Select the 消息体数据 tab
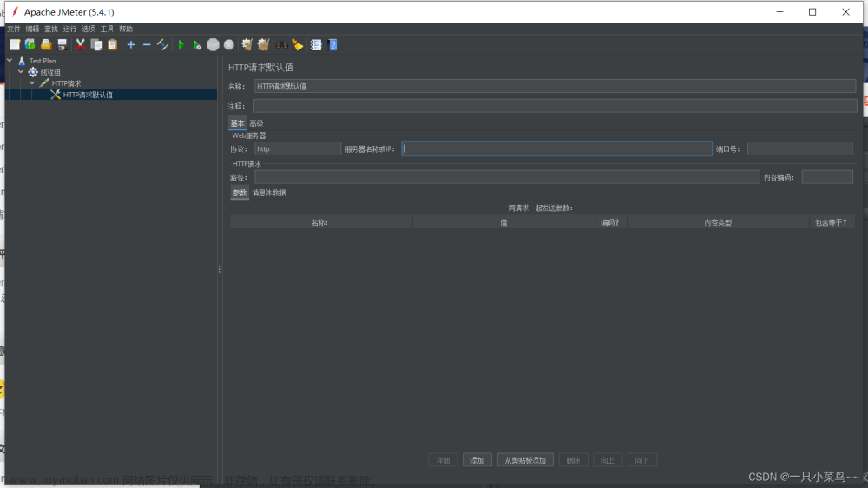 269,193
